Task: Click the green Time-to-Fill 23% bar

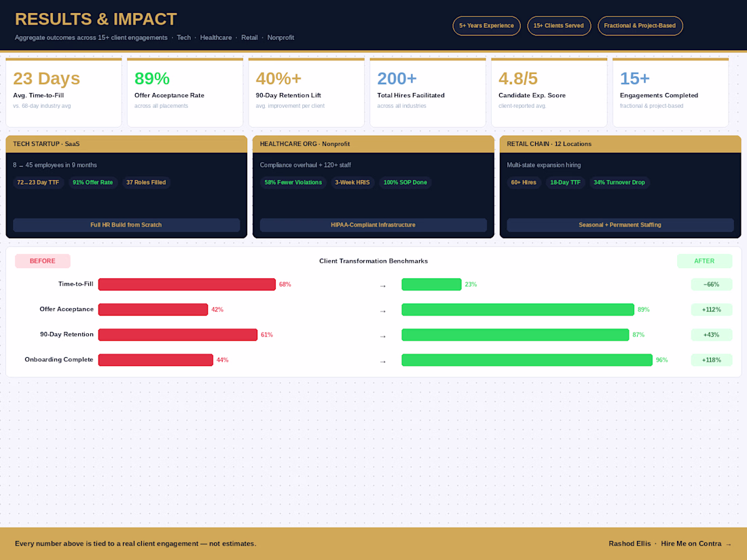Action: (x=431, y=284)
